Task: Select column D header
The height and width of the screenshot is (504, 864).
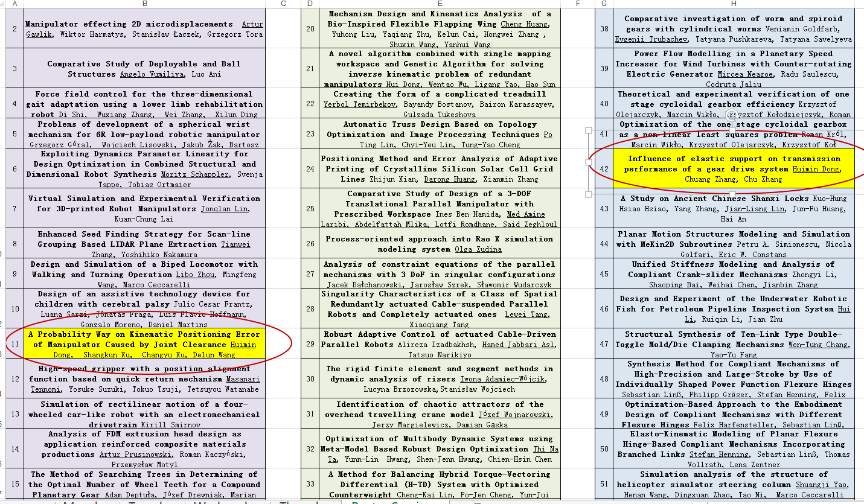Action: pos(310,4)
